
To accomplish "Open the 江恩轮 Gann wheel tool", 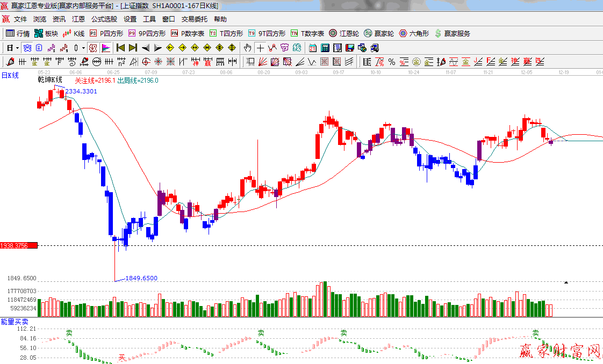I will coord(344,33).
